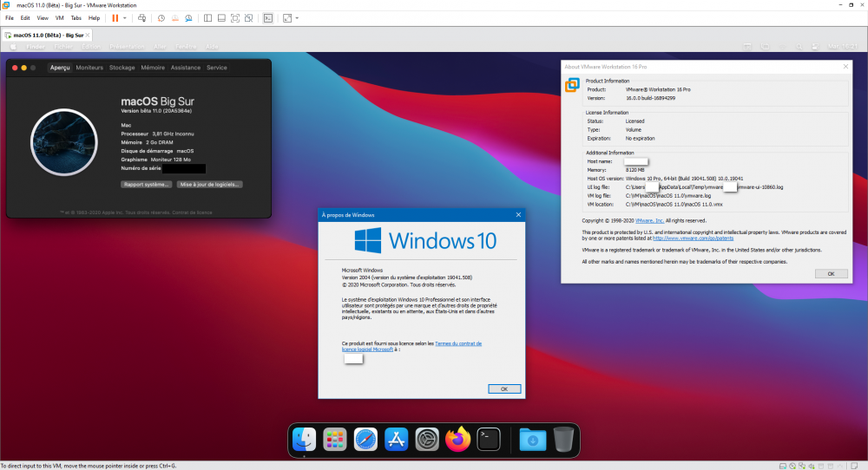
Task: Open the Trash in the Dock
Action: pyautogui.click(x=563, y=440)
